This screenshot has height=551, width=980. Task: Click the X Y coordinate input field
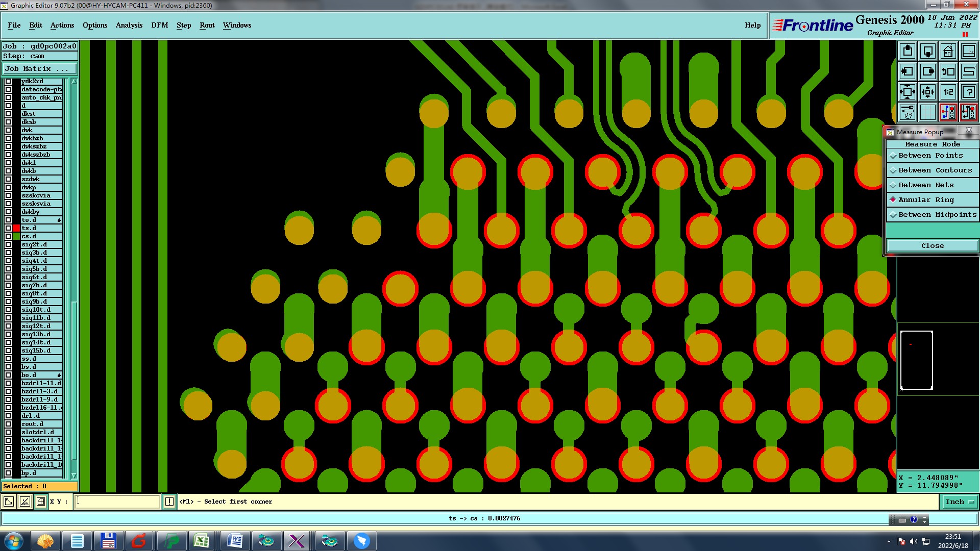point(117,502)
